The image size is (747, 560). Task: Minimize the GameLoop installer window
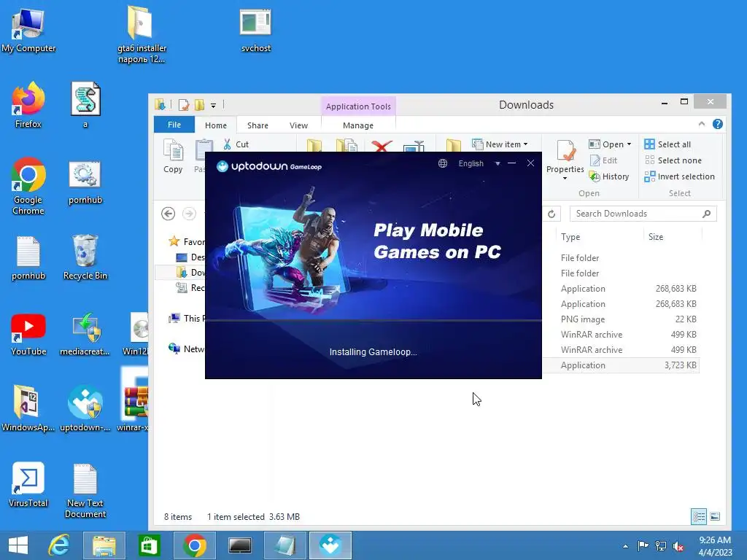click(511, 163)
